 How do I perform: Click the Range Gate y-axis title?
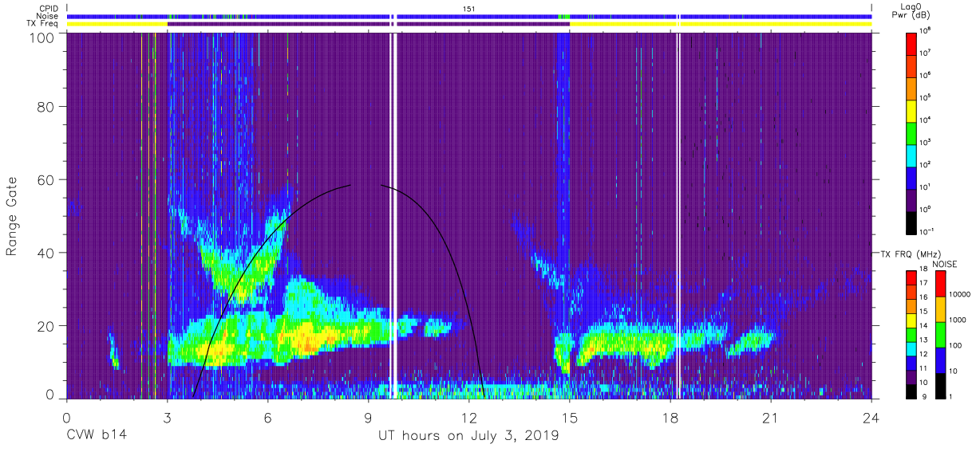(13, 216)
